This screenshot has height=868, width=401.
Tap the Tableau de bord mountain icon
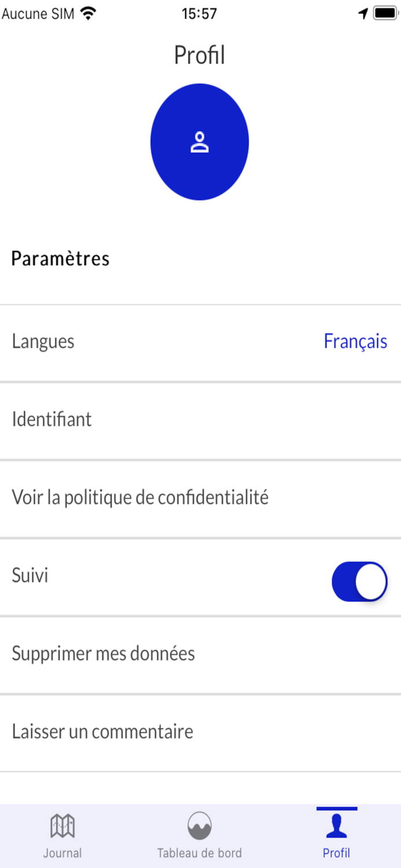(200, 824)
